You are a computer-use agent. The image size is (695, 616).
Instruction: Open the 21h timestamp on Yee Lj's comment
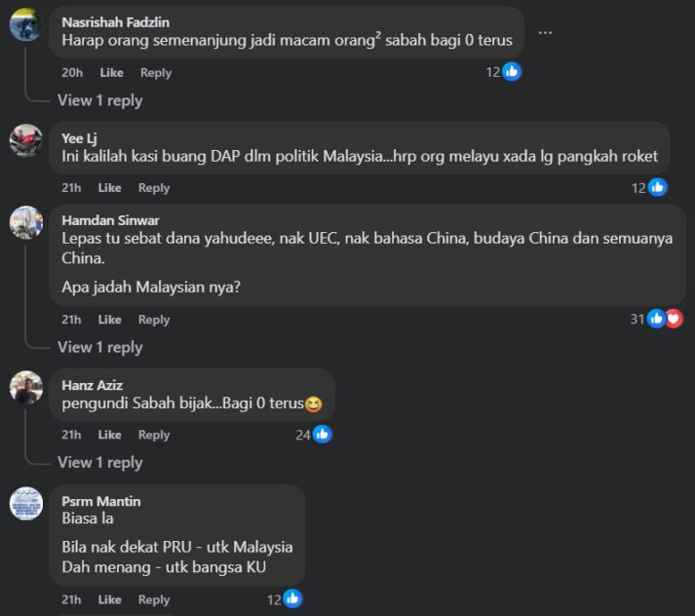[x=71, y=188]
